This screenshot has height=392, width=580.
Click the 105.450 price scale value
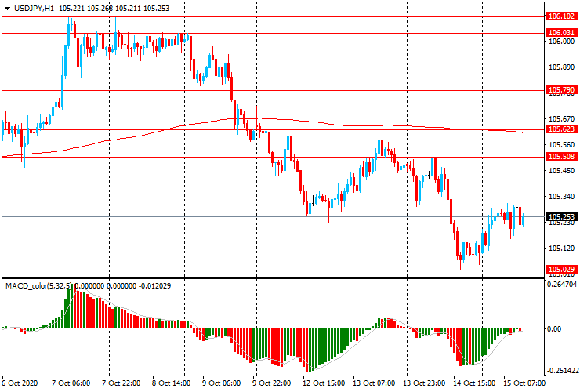point(561,171)
